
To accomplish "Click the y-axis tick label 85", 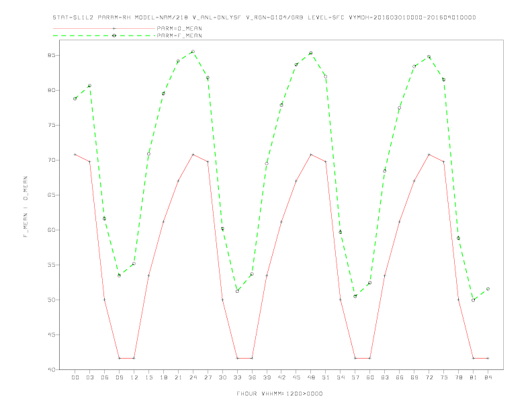I will (x=52, y=55).
